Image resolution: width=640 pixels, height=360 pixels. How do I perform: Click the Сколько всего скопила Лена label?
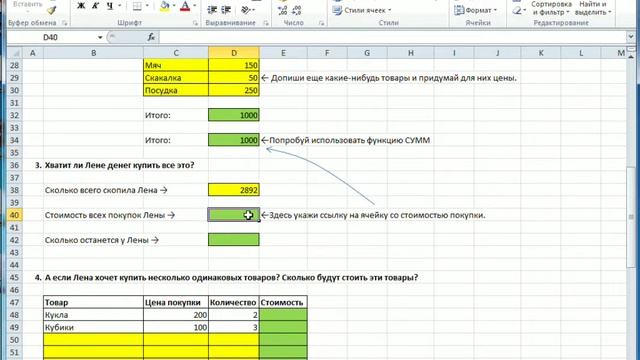click(x=106, y=190)
